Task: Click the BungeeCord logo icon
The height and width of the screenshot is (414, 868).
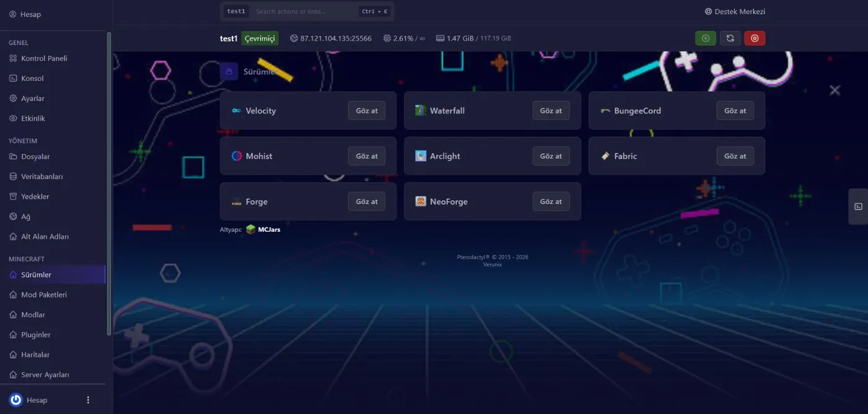Action: [x=605, y=111]
